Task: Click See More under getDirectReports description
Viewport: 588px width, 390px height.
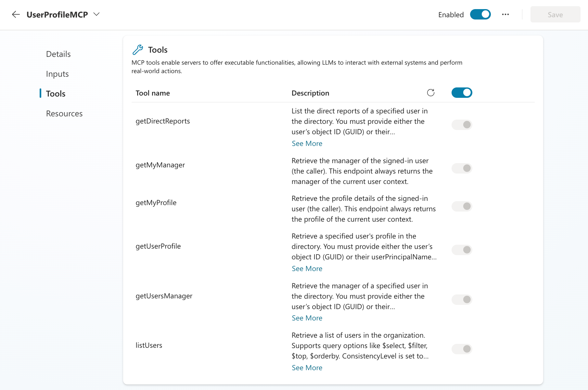Action: (x=307, y=143)
